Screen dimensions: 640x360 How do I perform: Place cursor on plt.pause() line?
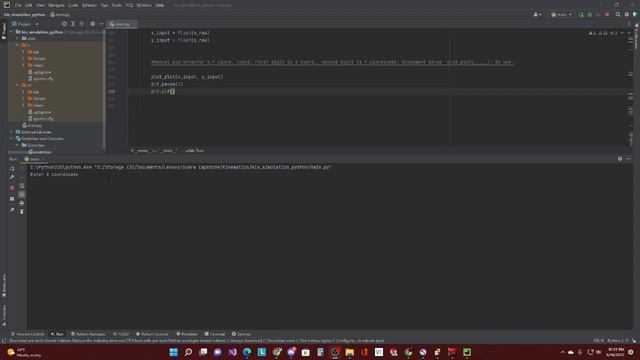point(167,84)
